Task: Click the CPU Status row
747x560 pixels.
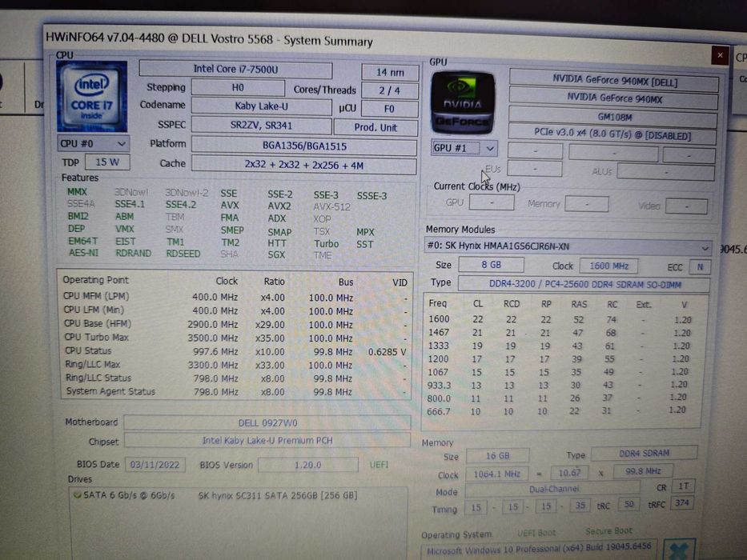Action: [235, 351]
